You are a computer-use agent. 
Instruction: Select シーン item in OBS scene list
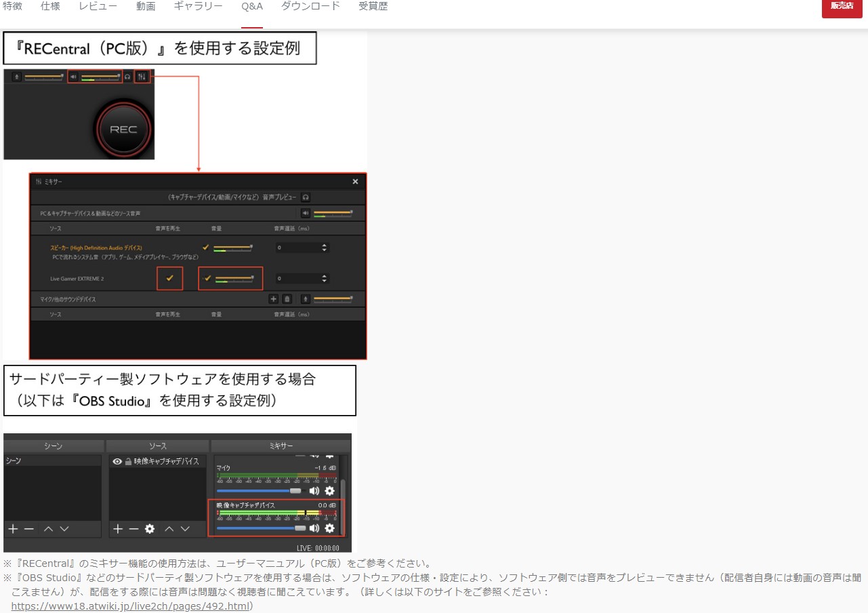click(52, 461)
